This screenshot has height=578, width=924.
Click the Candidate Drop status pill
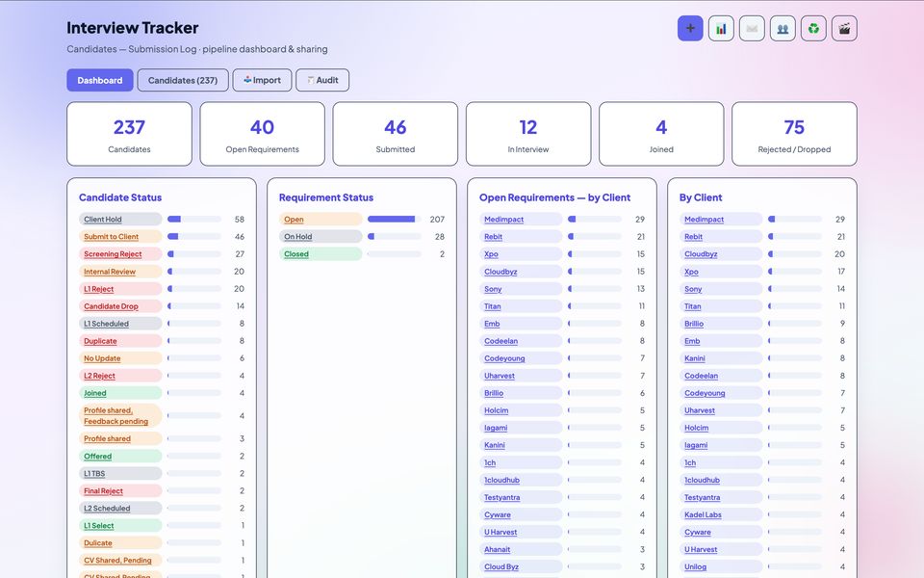[x=120, y=306]
